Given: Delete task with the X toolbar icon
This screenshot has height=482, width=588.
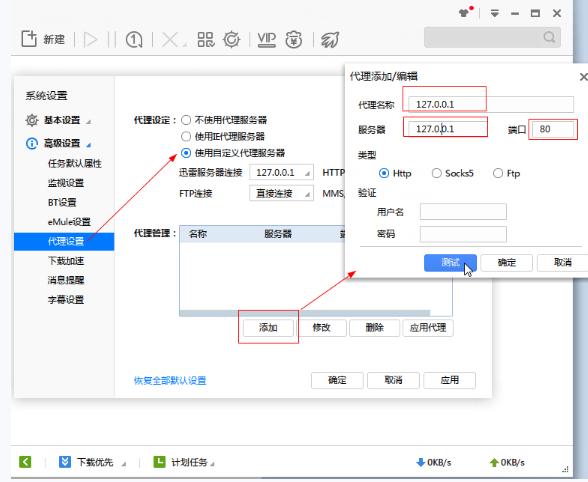Looking at the screenshot, I should pyautogui.click(x=170, y=39).
